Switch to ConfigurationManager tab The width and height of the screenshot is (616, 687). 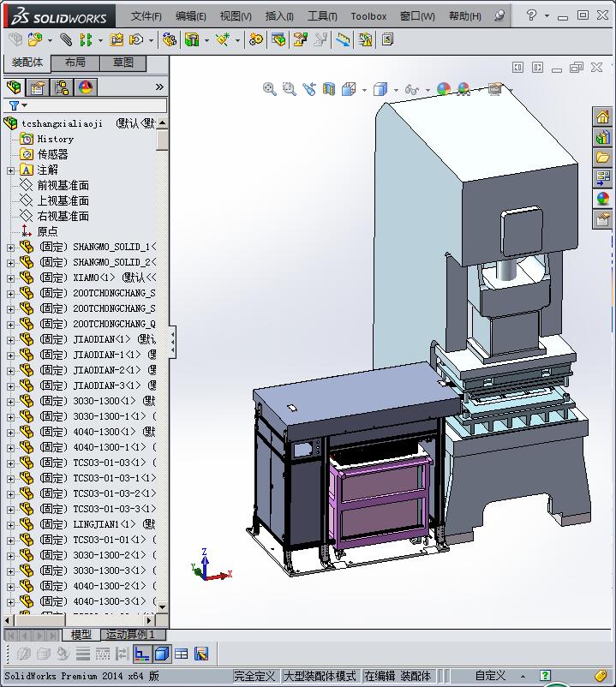click(x=62, y=87)
